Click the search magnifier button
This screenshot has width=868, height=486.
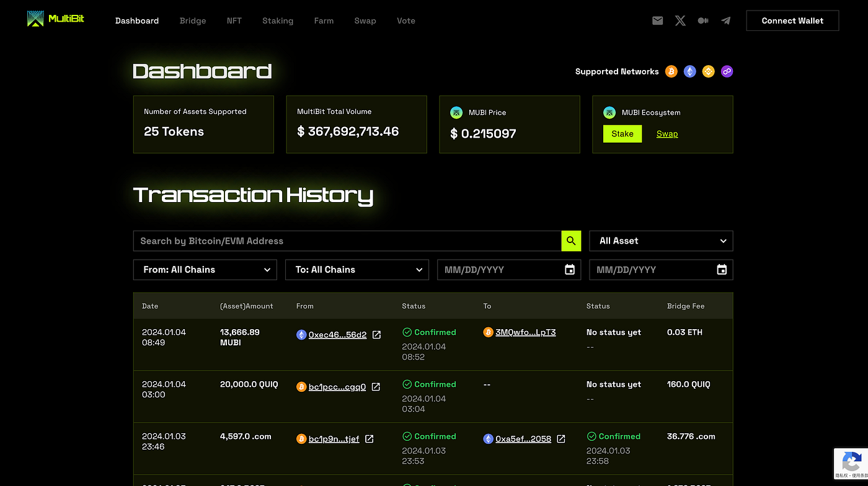pos(571,241)
